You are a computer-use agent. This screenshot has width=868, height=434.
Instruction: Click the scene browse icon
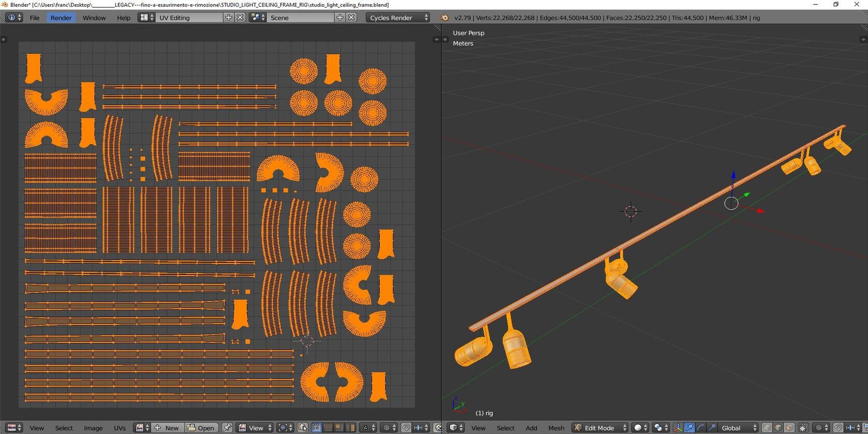[x=257, y=18]
